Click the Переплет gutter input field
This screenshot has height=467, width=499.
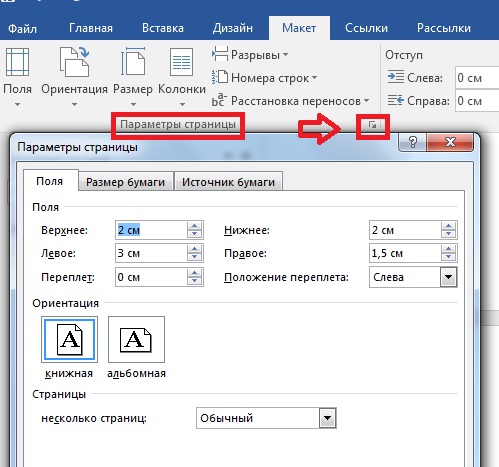tap(152, 277)
